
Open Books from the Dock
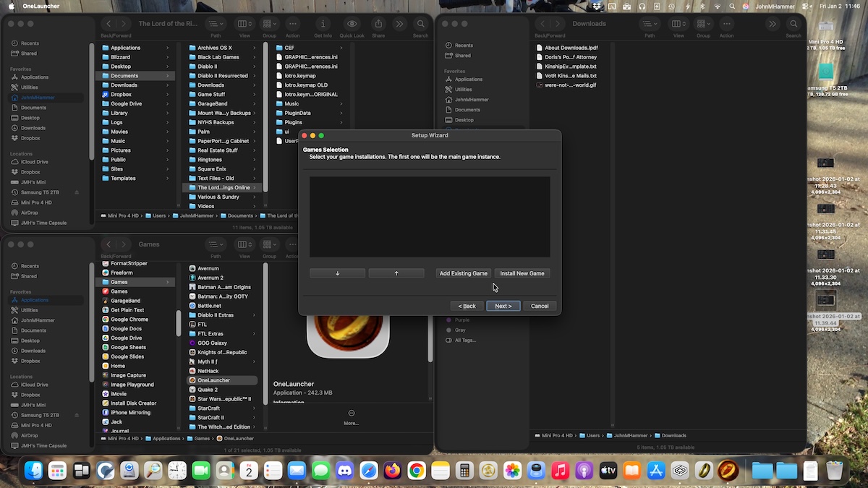[x=631, y=471]
